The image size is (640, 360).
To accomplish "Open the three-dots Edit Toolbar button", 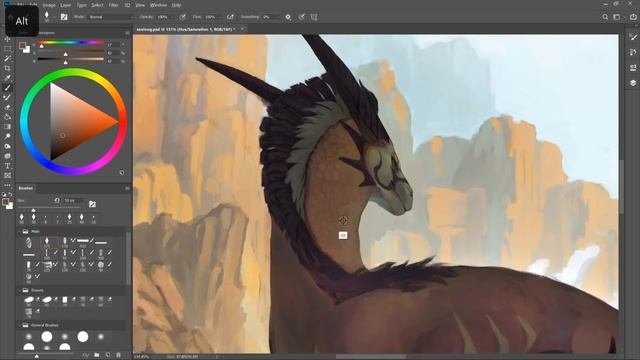I will point(7,185).
